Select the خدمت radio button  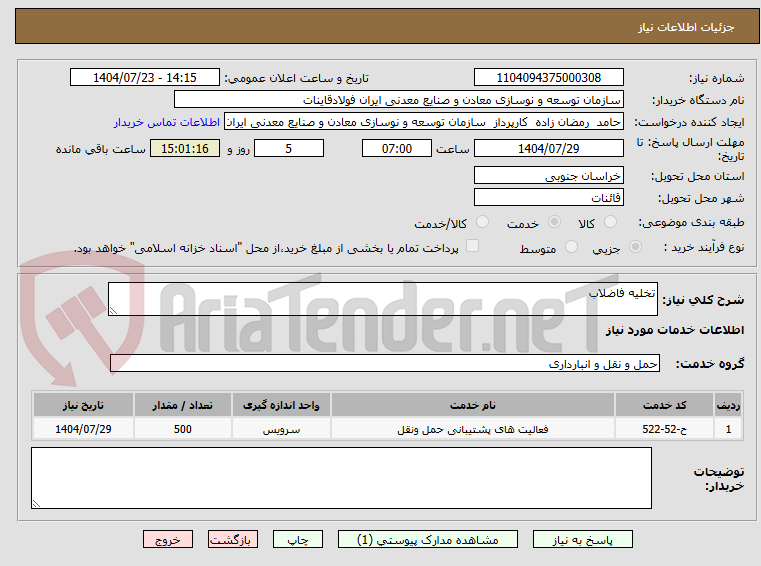pos(554,222)
